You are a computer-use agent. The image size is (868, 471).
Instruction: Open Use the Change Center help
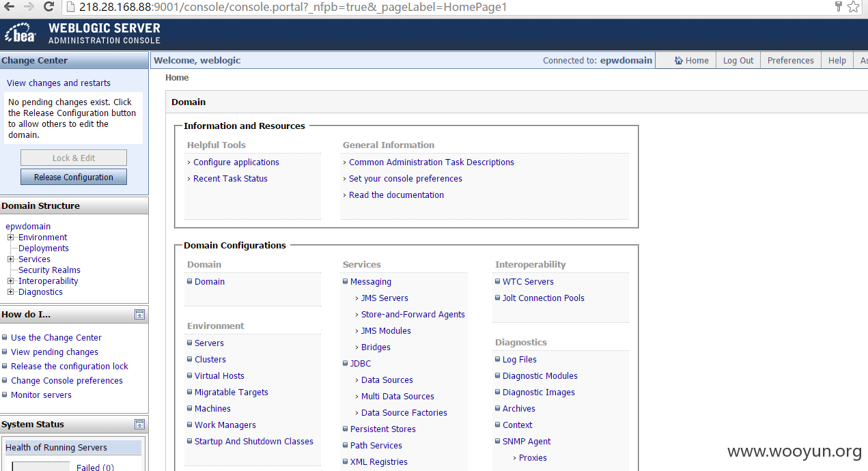tap(56, 338)
